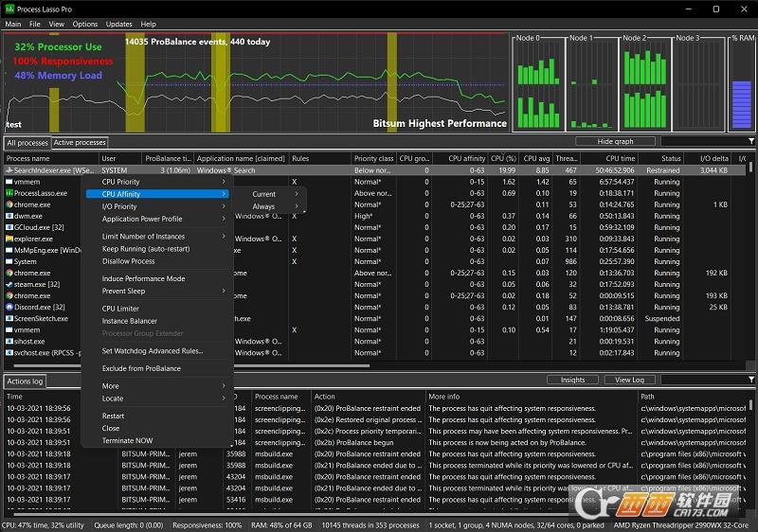Click the System process icon

(9, 261)
